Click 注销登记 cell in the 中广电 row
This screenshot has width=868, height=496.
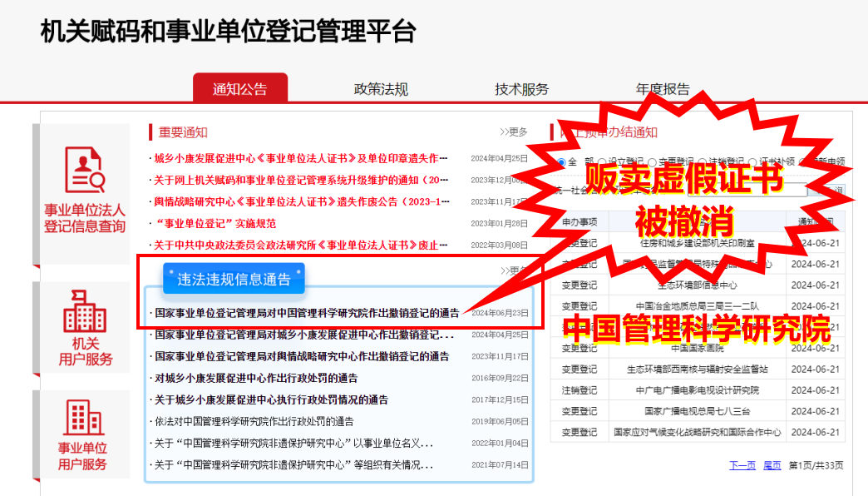579,390
